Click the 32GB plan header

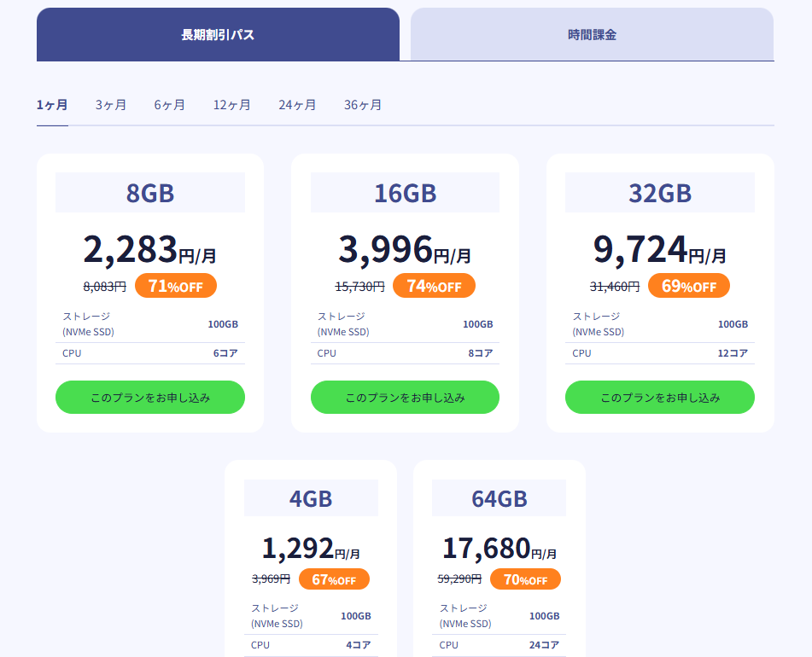[x=660, y=193]
